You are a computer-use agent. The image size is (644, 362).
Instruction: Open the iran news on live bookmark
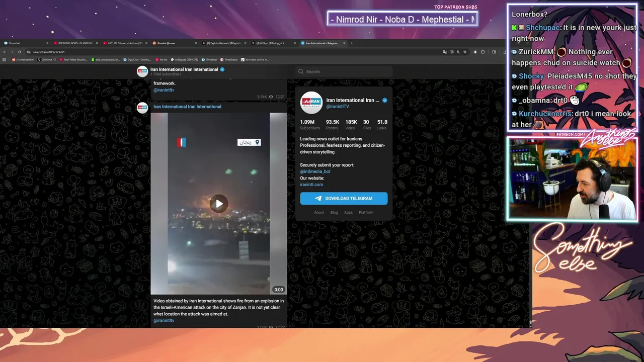[255, 59]
